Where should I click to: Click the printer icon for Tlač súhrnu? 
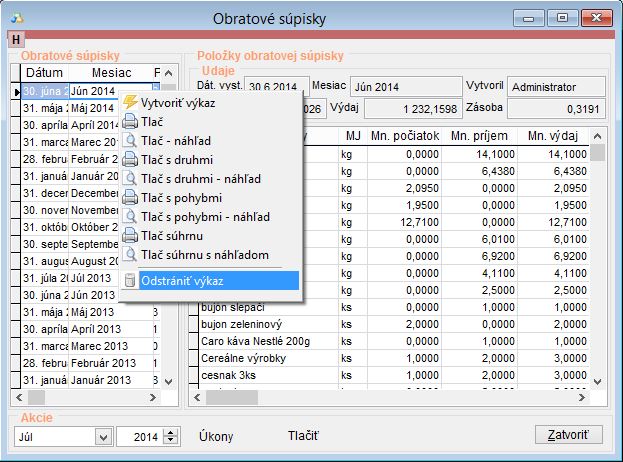[x=130, y=236]
